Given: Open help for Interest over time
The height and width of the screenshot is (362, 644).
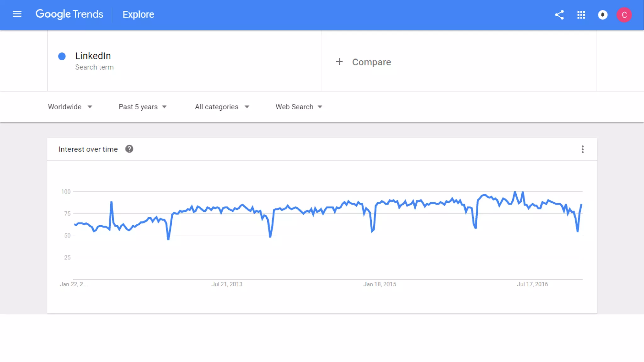Looking at the screenshot, I should point(129,149).
